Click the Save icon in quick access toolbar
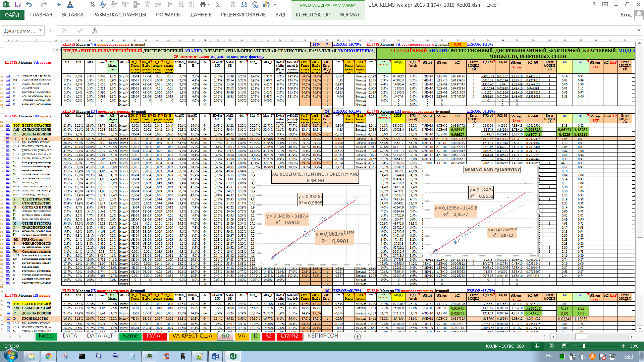Viewport: 644px width, 362px height. pyautogui.click(x=17, y=5)
